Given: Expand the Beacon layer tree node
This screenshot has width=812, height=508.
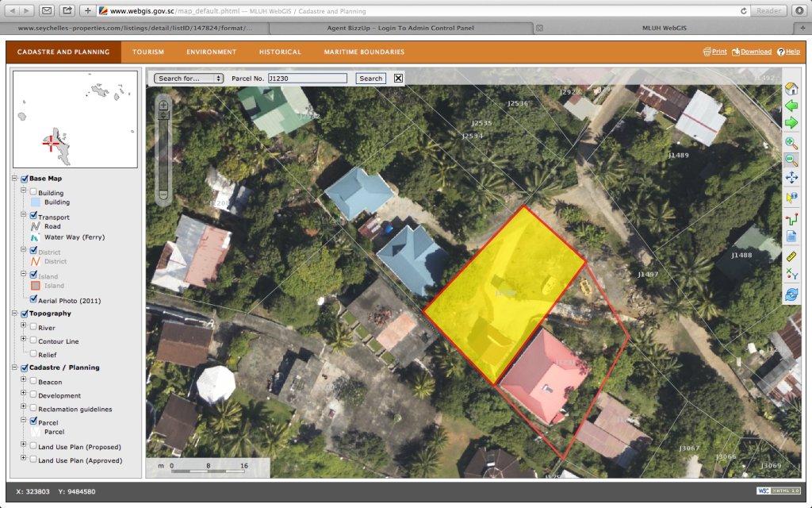Looking at the screenshot, I should (x=23, y=382).
